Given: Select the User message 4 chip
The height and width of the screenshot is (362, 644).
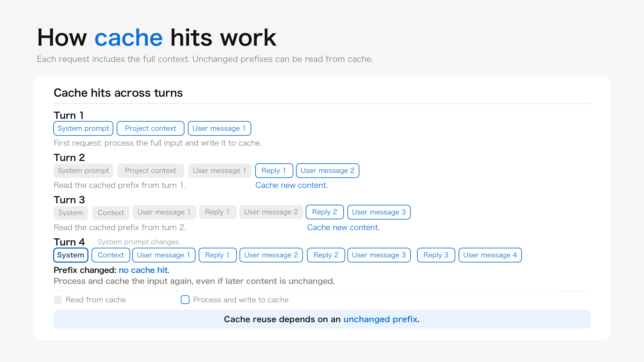Looking at the screenshot, I should point(490,255).
